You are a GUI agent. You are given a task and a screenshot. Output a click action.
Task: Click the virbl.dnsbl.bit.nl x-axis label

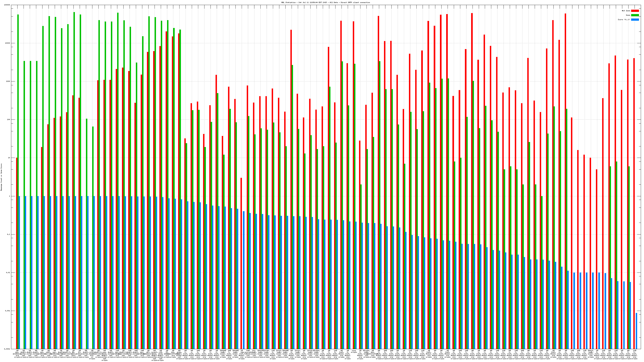pos(92,355)
